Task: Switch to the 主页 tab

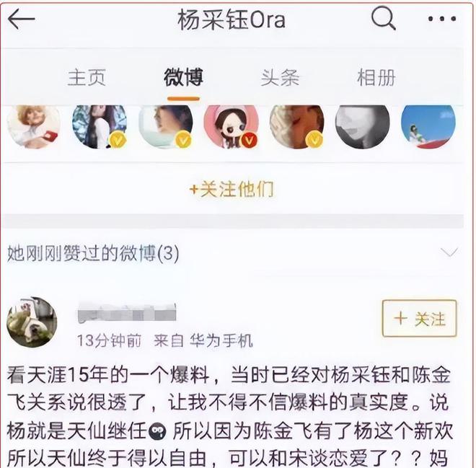Action: [87, 78]
